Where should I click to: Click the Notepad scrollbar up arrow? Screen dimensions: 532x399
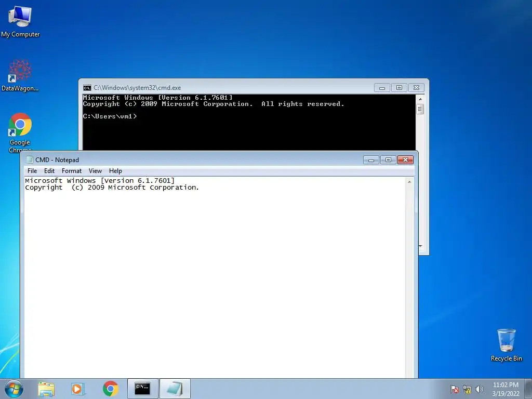coord(409,182)
